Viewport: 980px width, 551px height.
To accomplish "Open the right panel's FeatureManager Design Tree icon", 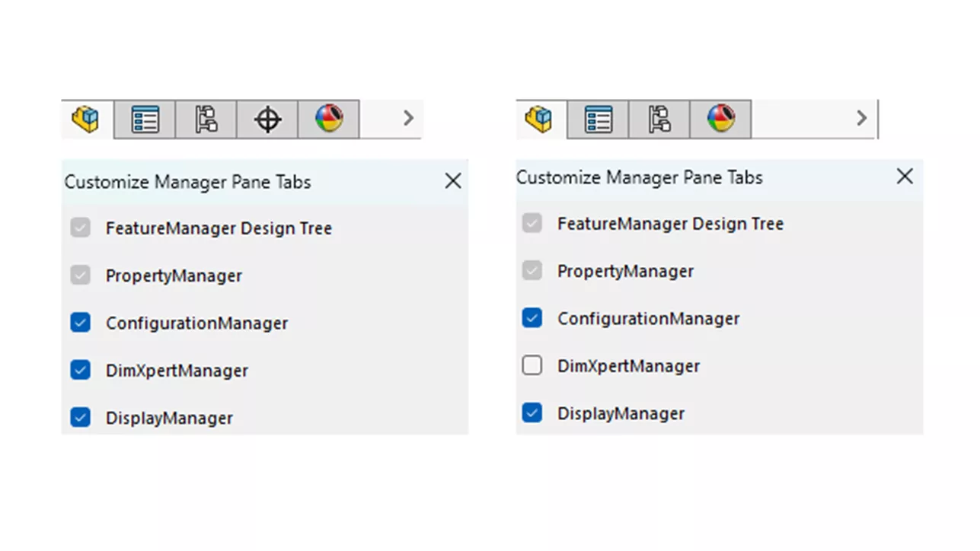I will 539,119.
